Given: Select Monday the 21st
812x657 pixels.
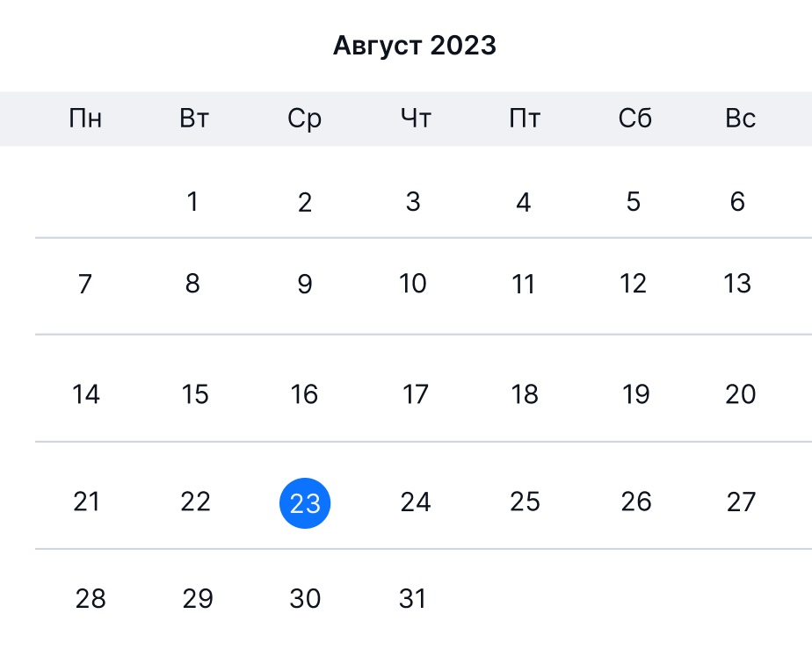Looking at the screenshot, I should point(86,502).
